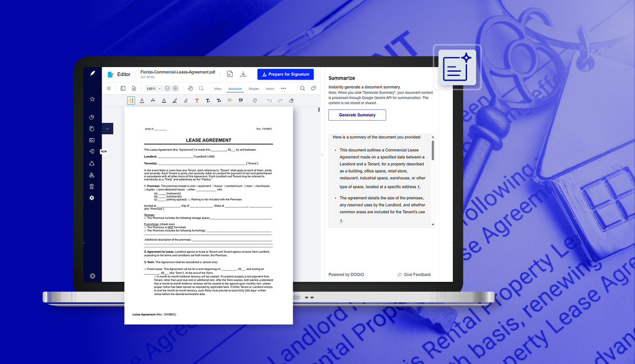This screenshot has height=364, width=635.
Task: Switch to the Shapes tab
Action: point(253,88)
